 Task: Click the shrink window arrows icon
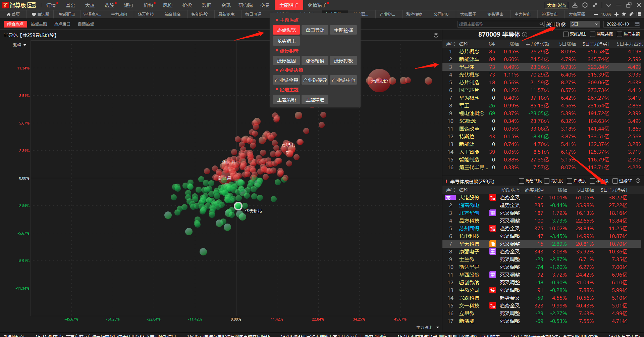pyautogui.click(x=595, y=5)
